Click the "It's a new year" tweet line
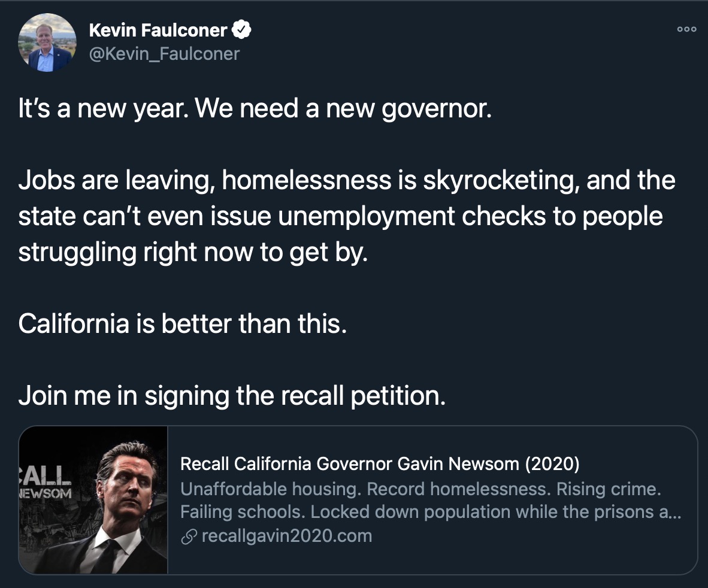 [x=255, y=109]
